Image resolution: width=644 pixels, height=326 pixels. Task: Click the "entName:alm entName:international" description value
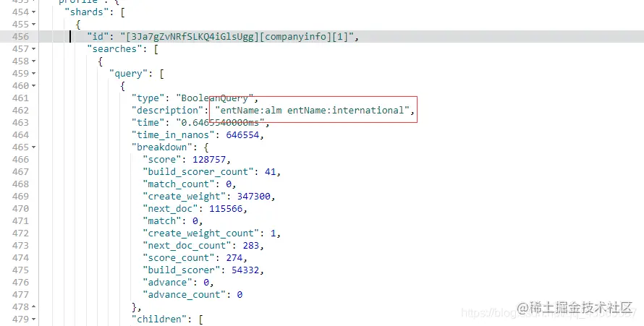(312, 111)
